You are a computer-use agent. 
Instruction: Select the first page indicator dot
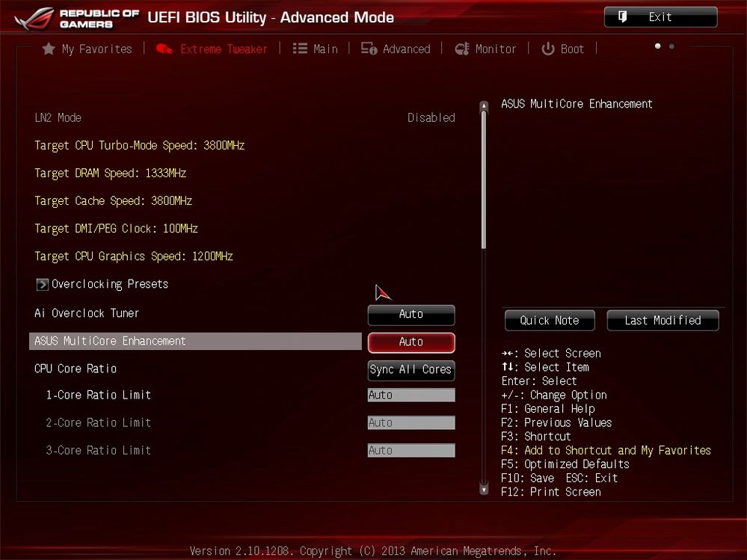click(x=658, y=46)
